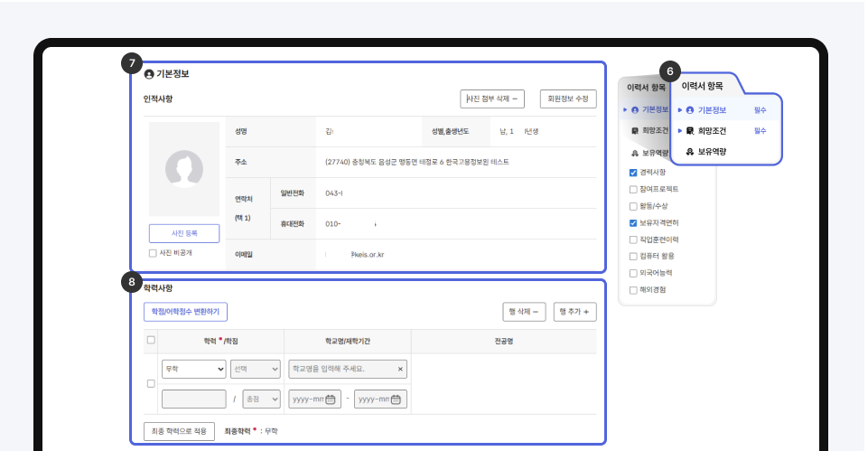Viewport: 868px width, 451px height.
Task: Enable the 직업훈련이력 checkbox
Action: [x=633, y=240]
